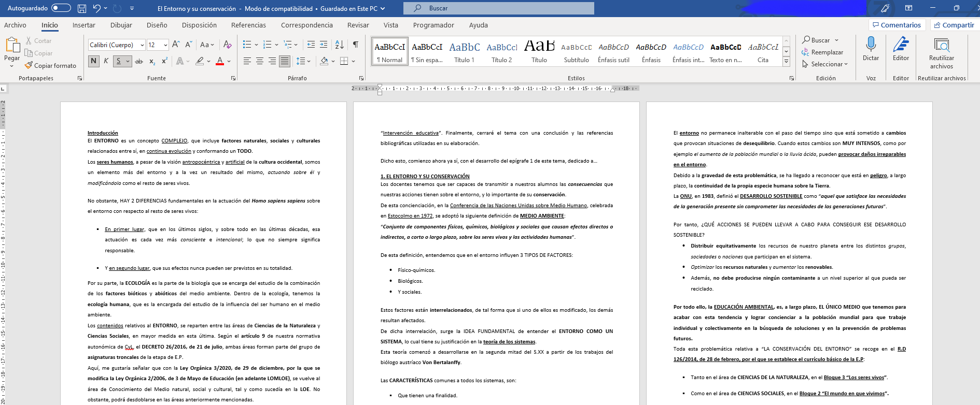Screen dimensions: 980x405
Task: Expand the bullet list style dropdown arrow
Action: click(x=256, y=45)
